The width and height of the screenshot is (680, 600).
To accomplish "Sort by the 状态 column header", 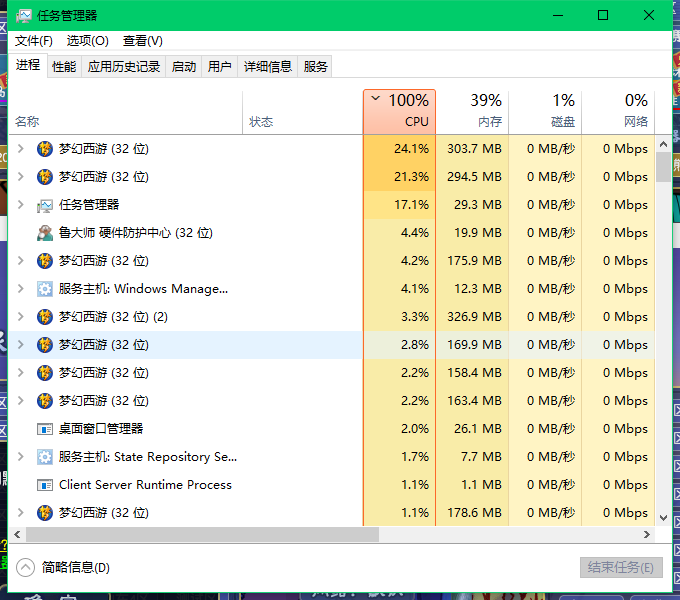I will 303,112.
